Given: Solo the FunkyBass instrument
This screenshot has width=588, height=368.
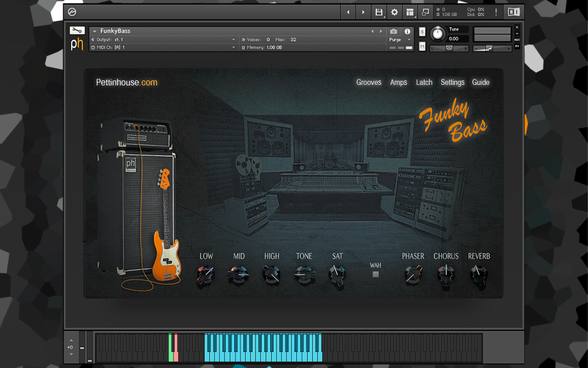Looking at the screenshot, I should [x=422, y=32].
